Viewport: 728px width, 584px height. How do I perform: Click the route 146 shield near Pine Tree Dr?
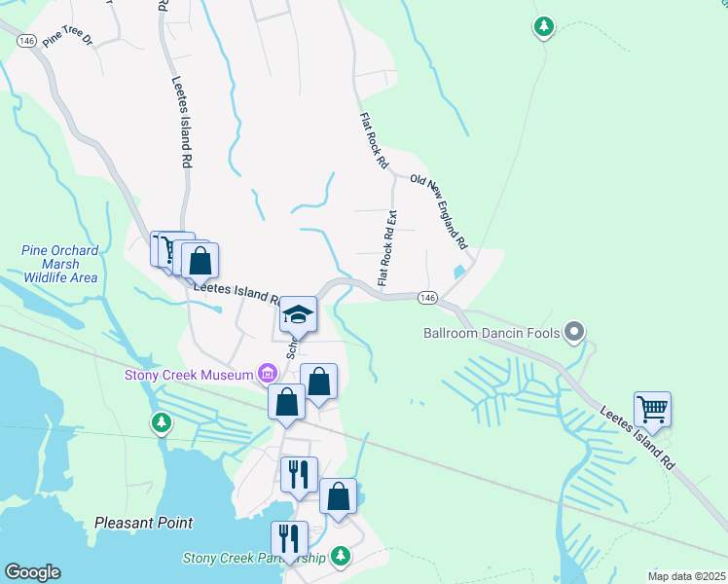[26, 41]
